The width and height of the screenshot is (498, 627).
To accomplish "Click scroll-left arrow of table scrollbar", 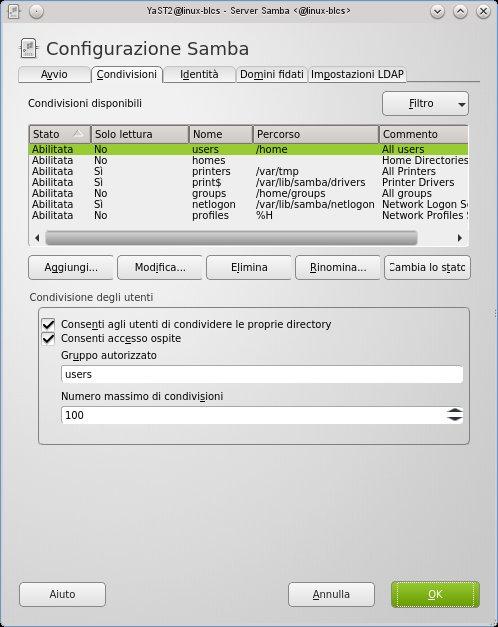I will click(37, 238).
